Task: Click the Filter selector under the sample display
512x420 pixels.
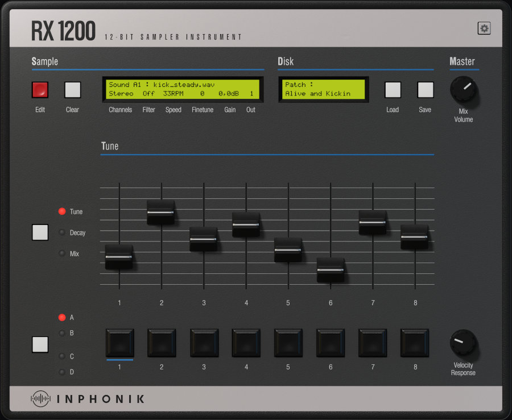Action: tap(148, 110)
